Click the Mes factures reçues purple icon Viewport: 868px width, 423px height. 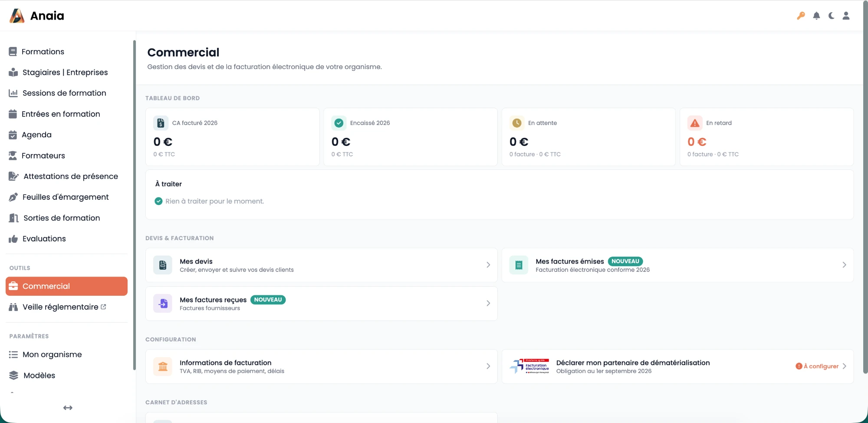(163, 303)
